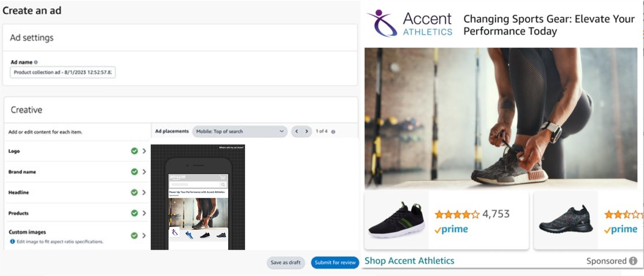Open the Products item

[x=19, y=213]
